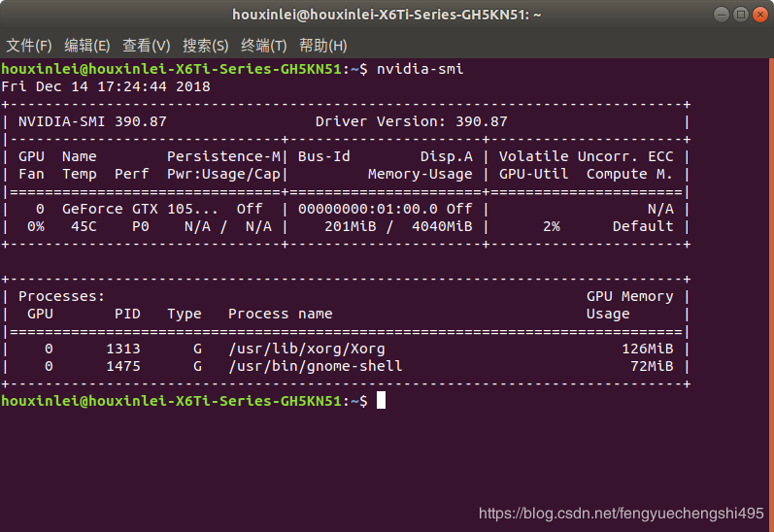774x532 pixels.
Task: Click the 45C temperature value
Action: [x=84, y=226]
